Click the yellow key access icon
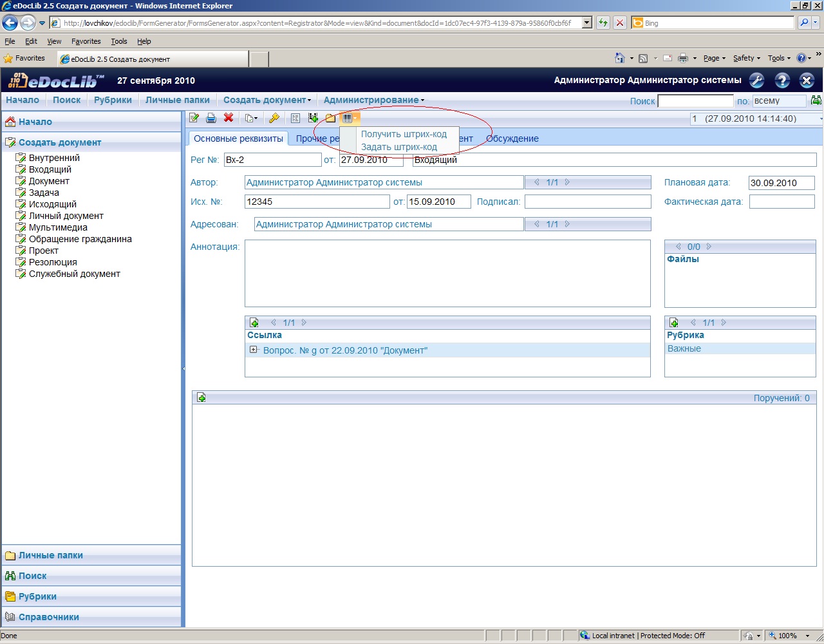This screenshot has height=644, width=824. click(x=274, y=118)
